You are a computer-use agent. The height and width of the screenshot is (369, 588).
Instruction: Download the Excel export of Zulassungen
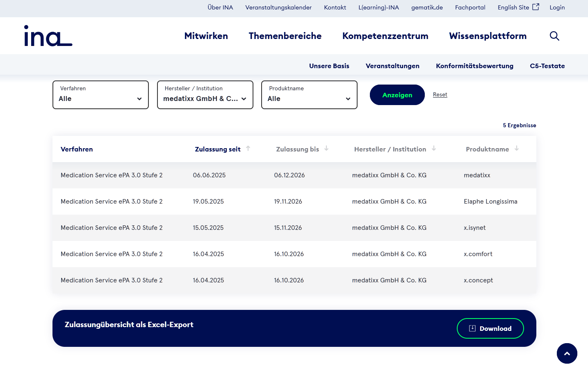490,328
